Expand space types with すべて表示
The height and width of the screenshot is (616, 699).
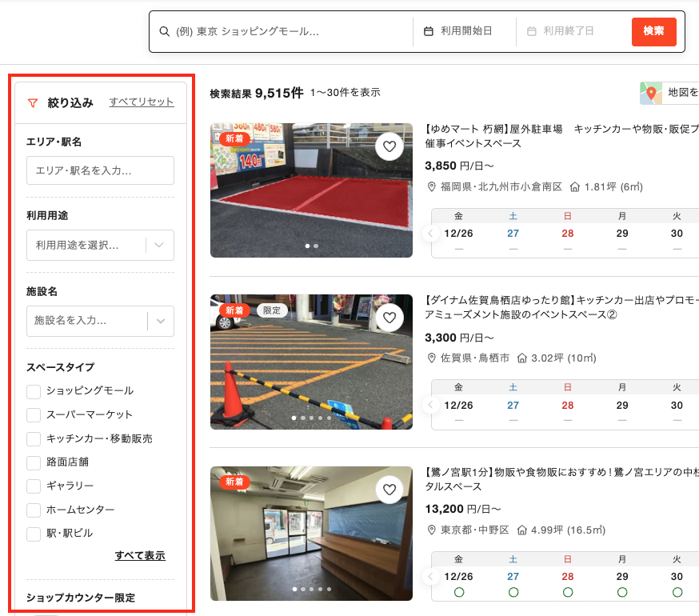click(140, 555)
